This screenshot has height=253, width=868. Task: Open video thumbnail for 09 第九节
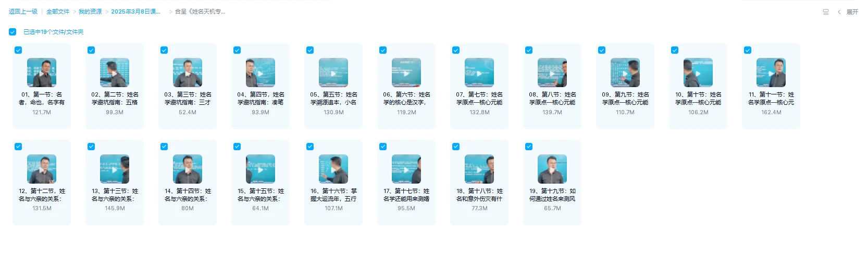tap(625, 73)
